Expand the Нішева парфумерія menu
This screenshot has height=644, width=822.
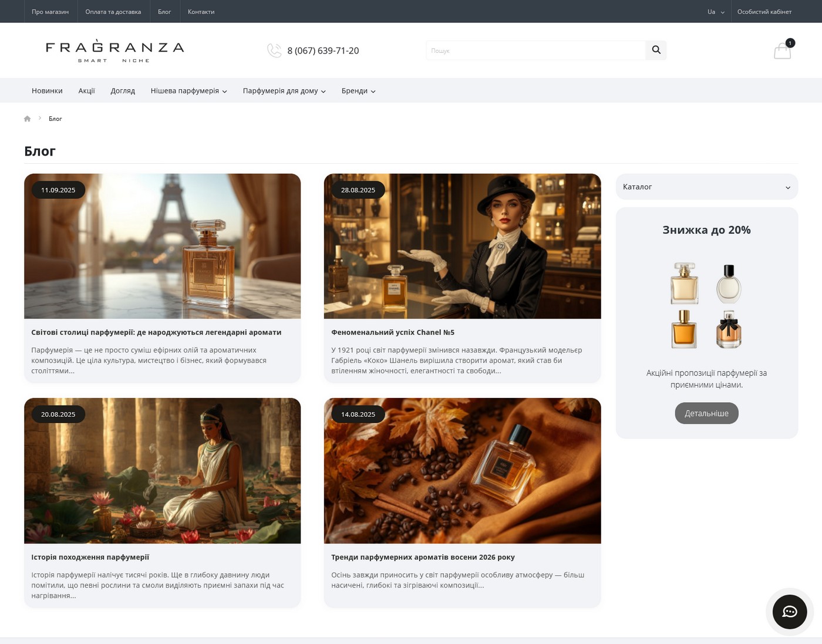coord(188,91)
